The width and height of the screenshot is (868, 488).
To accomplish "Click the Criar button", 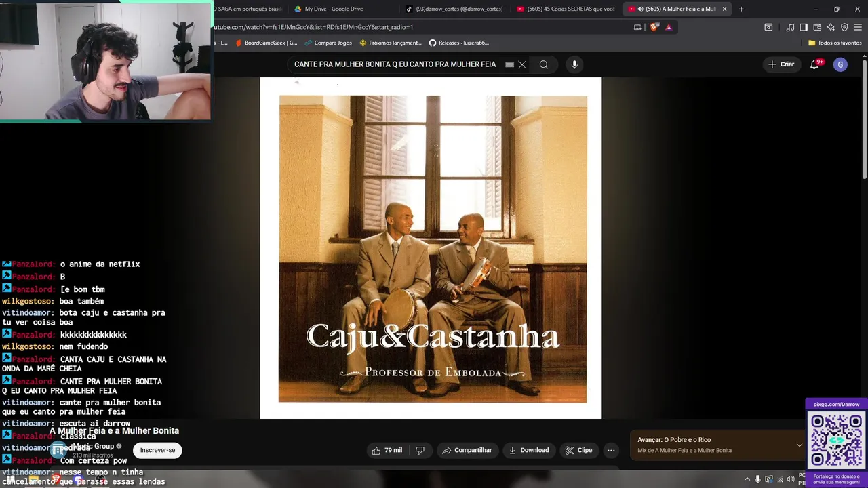I will coord(781,64).
